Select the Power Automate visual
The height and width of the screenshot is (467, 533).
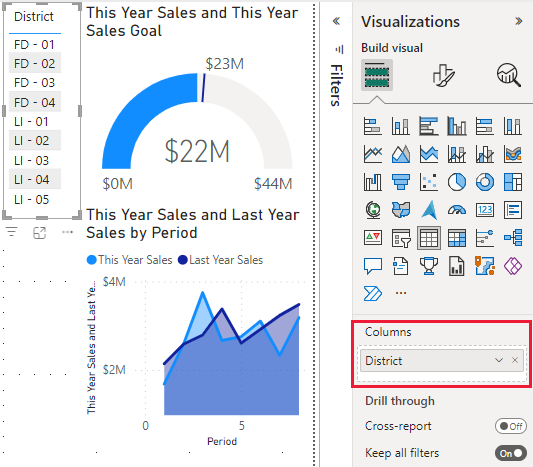coord(373,293)
